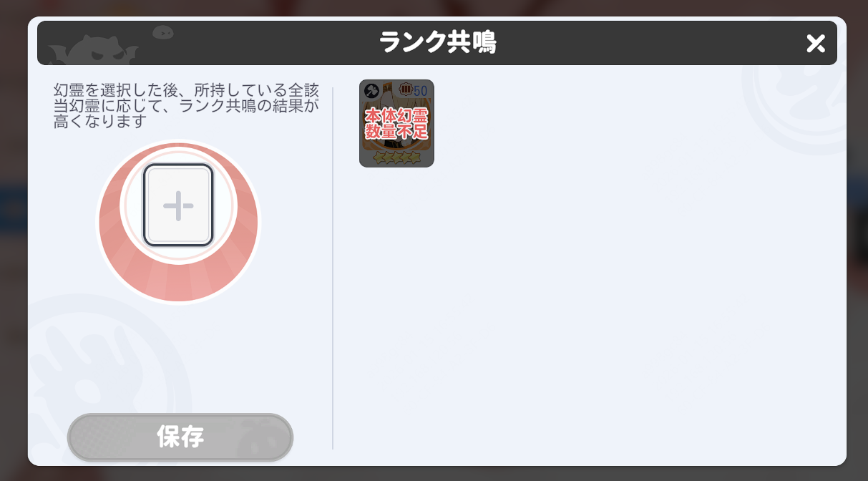This screenshot has height=481, width=868.
Task: Click the 保存 button
Action: point(180,437)
